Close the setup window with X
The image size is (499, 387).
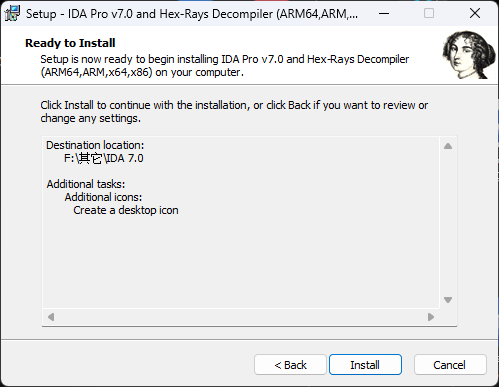[x=475, y=14]
